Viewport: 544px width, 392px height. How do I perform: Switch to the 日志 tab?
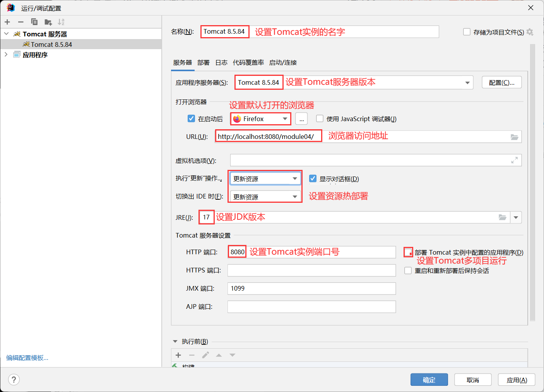[221, 62]
